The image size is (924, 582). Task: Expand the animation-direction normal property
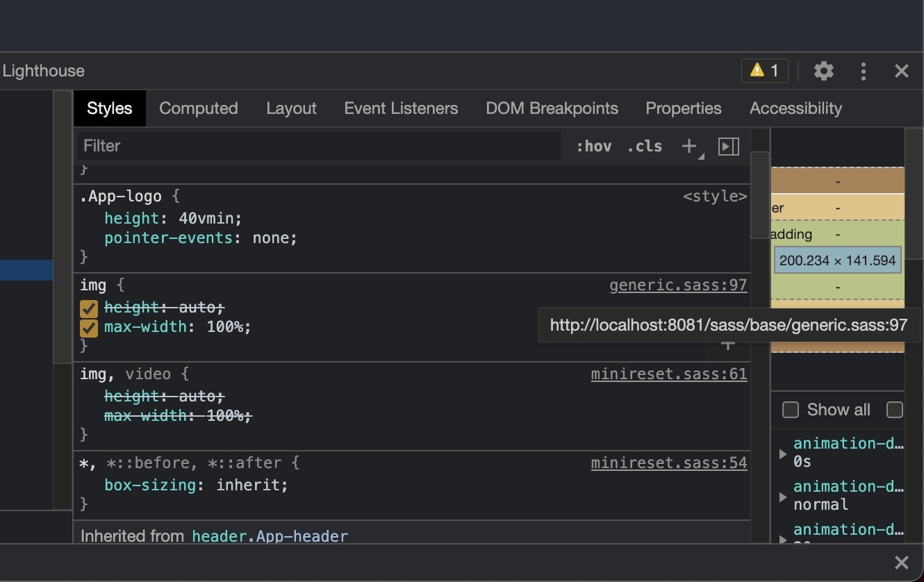(x=782, y=496)
